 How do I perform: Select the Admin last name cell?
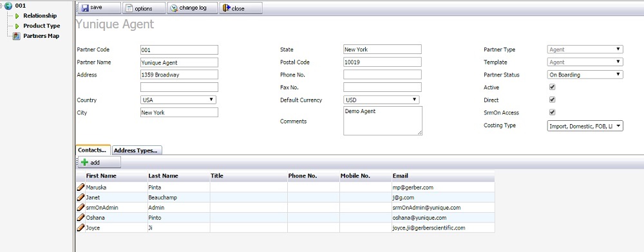click(x=178, y=208)
